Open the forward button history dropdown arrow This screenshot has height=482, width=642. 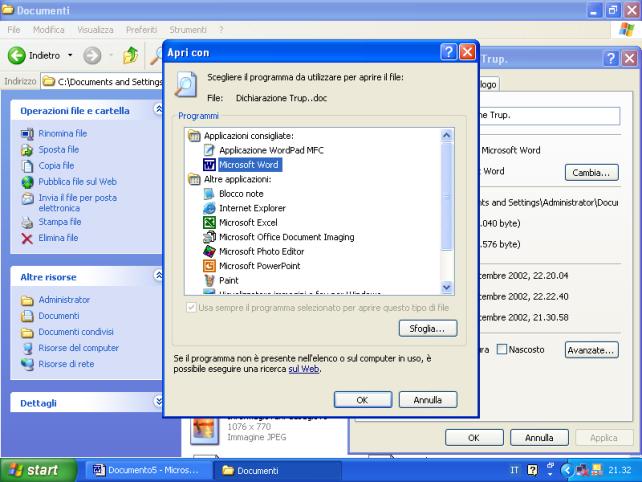111,55
